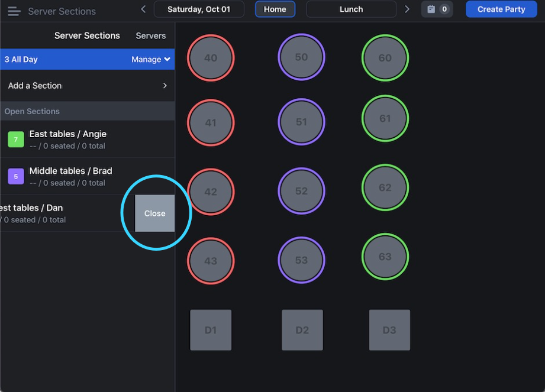Select table 42
Viewport: 545px width, 392px height.
(x=211, y=192)
